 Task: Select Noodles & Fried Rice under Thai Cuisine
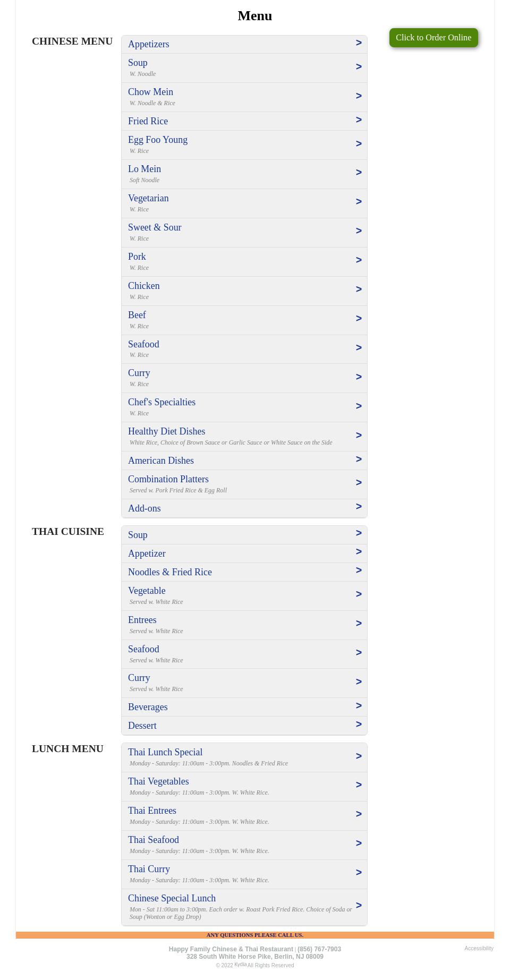[170, 572]
